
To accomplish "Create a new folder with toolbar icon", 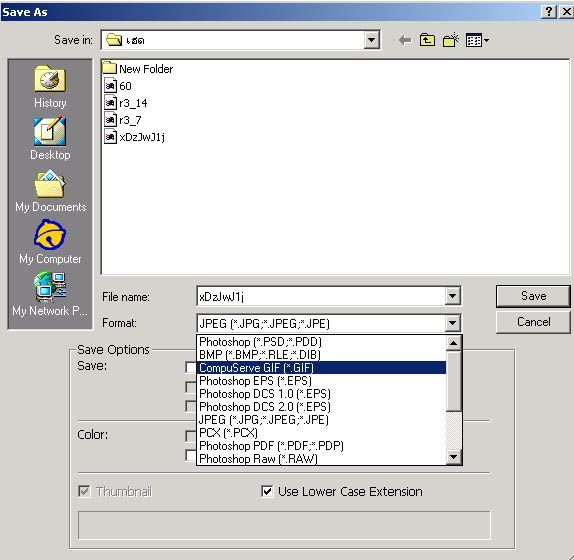I will pos(451,40).
